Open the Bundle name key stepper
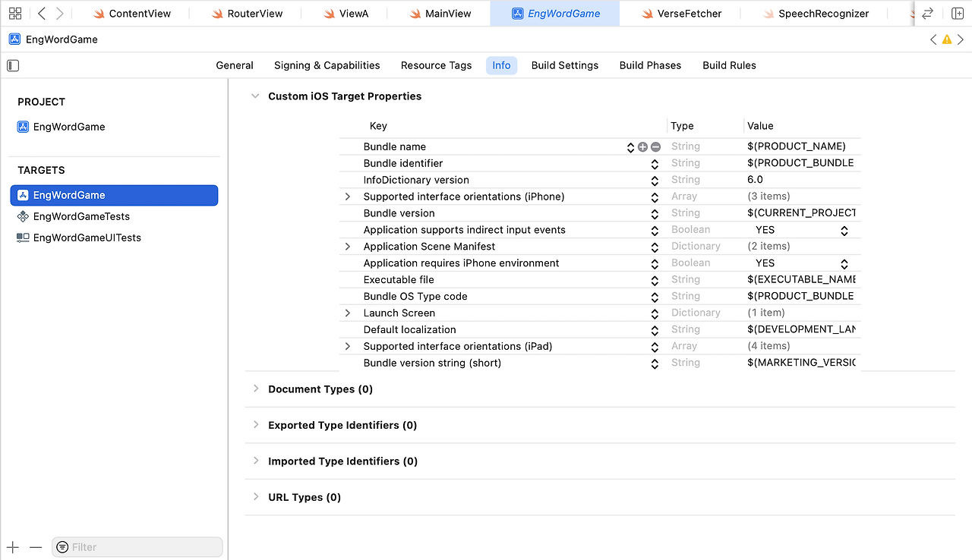This screenshot has height=560, width=972. click(x=630, y=147)
